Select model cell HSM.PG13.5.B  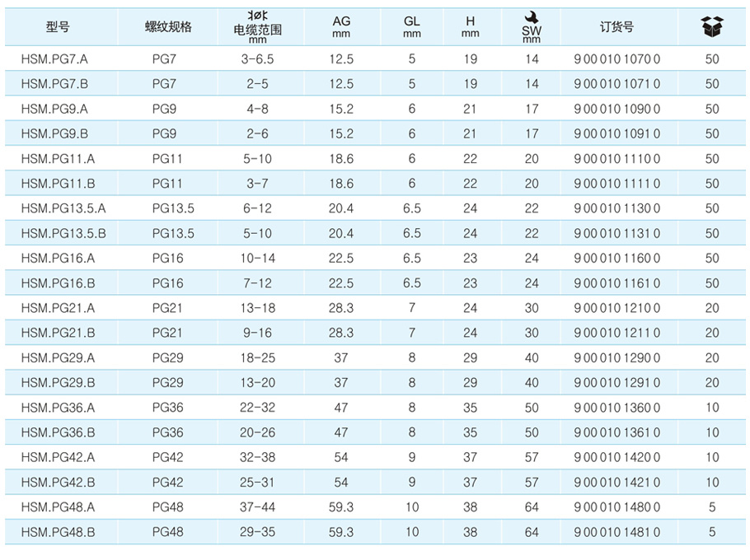[x=63, y=233]
